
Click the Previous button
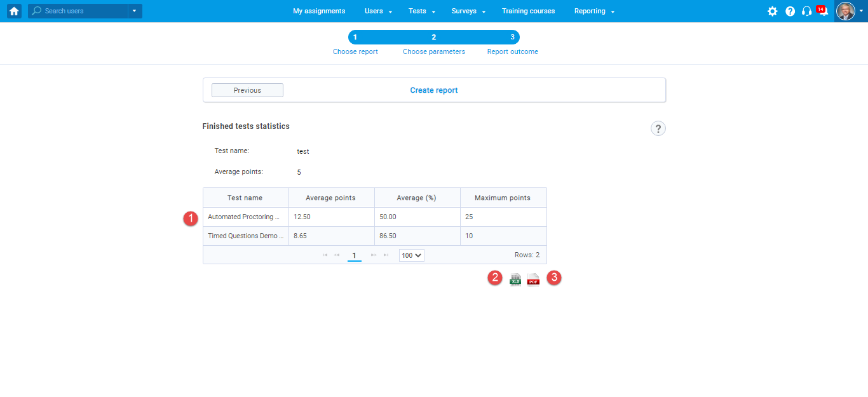click(247, 90)
